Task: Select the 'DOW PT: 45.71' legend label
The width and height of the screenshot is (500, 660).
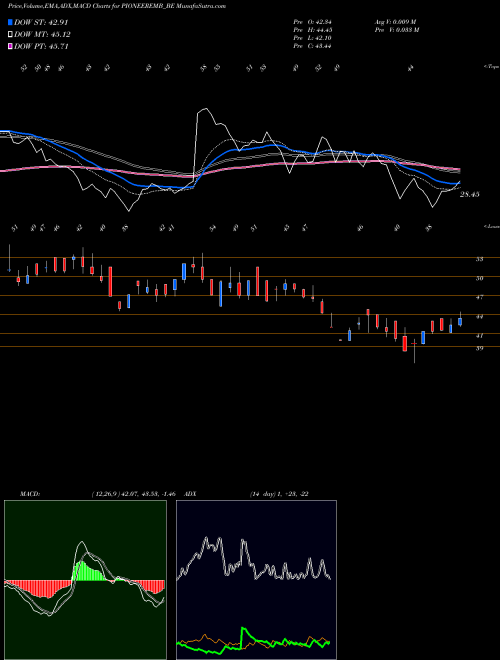Action: (41, 46)
